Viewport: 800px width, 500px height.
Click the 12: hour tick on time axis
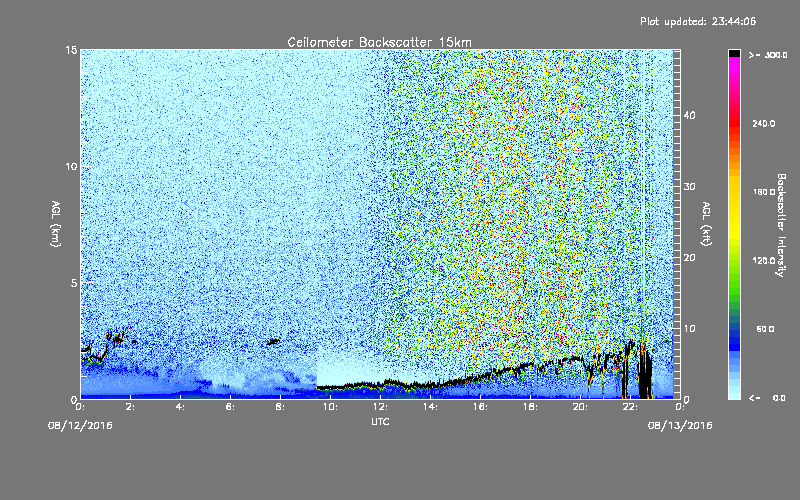tap(380, 407)
